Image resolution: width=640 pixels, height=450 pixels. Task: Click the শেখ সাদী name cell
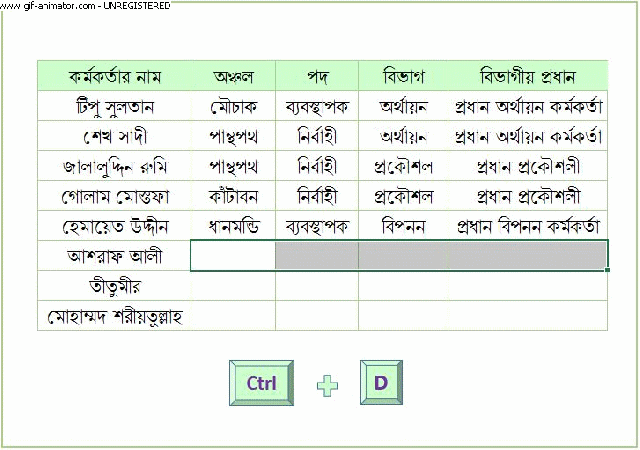(114, 136)
